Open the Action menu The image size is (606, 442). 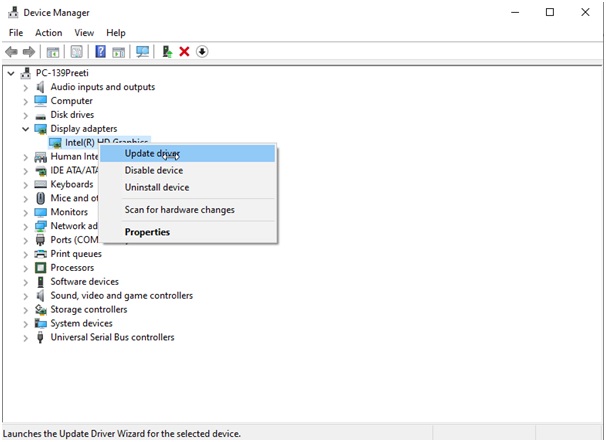click(48, 33)
